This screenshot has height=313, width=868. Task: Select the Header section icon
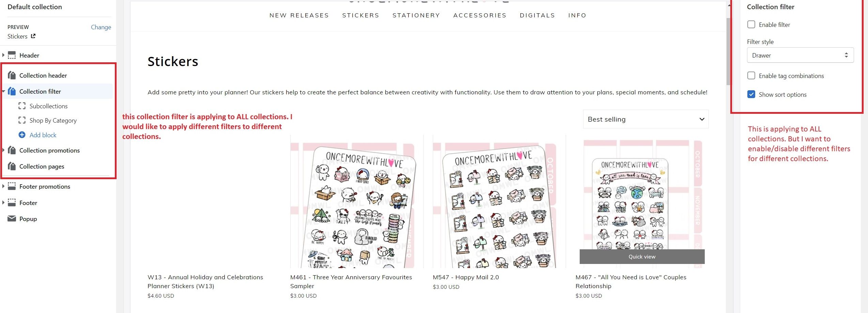(12, 55)
